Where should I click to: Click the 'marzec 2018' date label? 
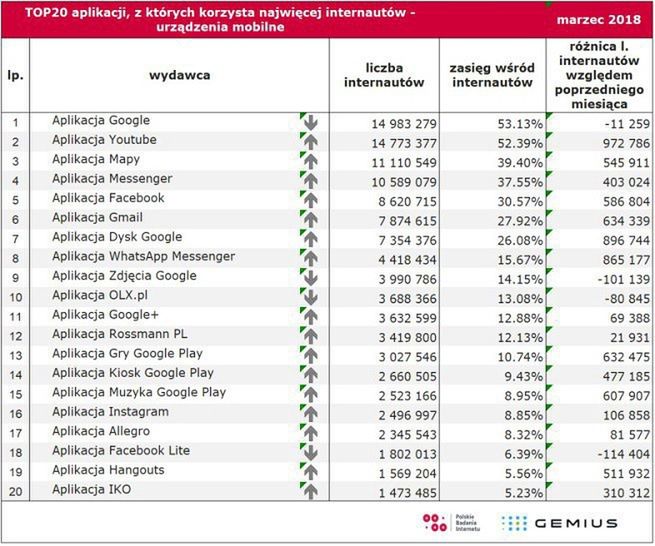[599, 20]
